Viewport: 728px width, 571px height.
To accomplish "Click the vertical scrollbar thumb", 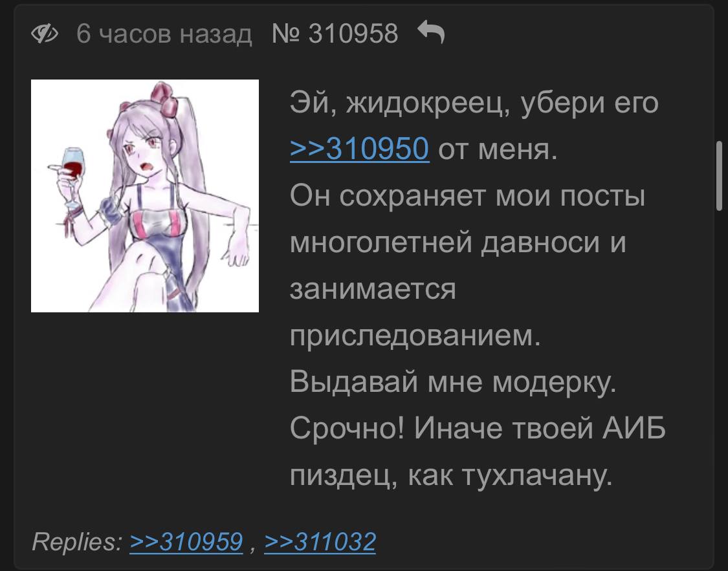I will pyautogui.click(x=719, y=177).
